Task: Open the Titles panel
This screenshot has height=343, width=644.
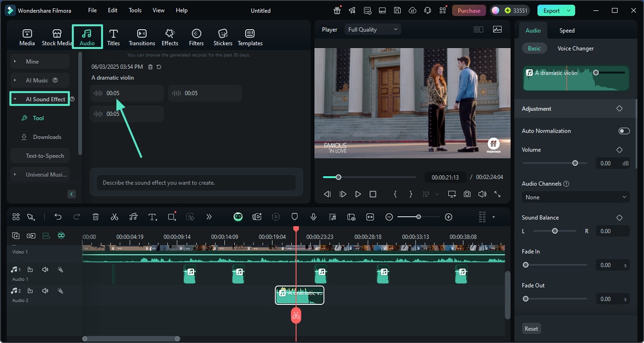Action: tap(113, 38)
